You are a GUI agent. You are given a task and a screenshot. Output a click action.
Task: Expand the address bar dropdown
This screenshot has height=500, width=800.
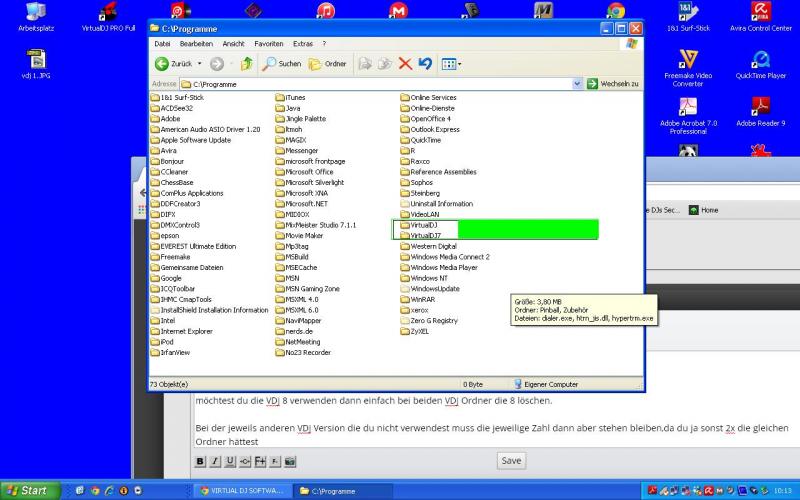(x=578, y=84)
